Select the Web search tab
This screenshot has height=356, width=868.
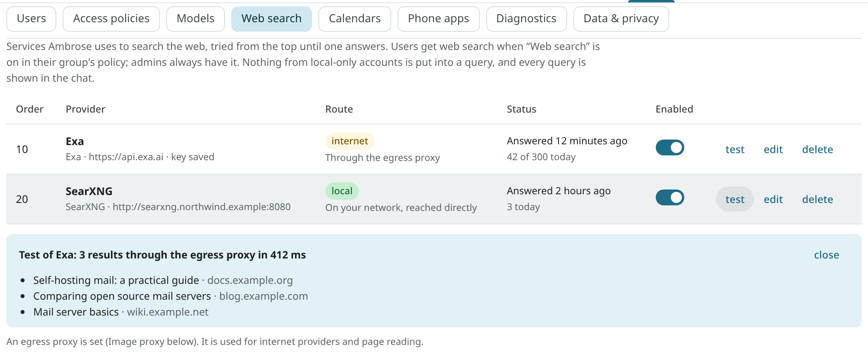pyautogui.click(x=272, y=19)
